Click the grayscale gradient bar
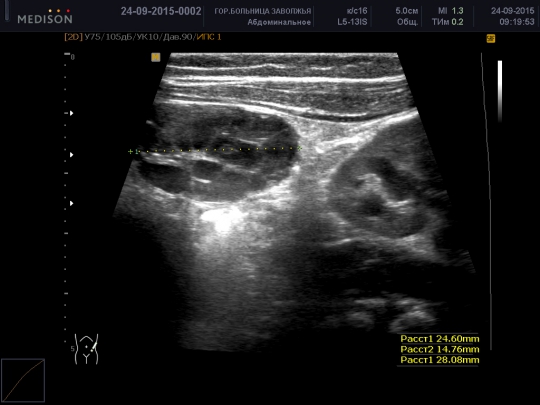This screenshot has width=540, height=405. pyautogui.click(x=500, y=91)
